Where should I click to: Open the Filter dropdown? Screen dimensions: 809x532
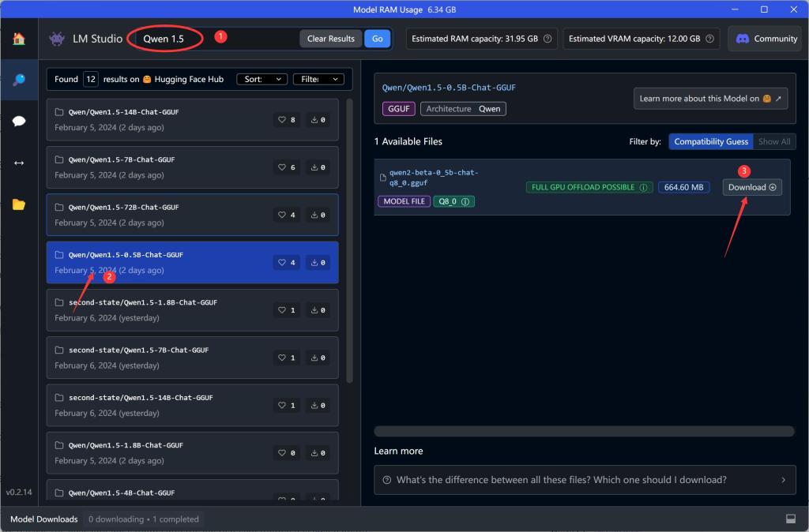tap(318, 79)
